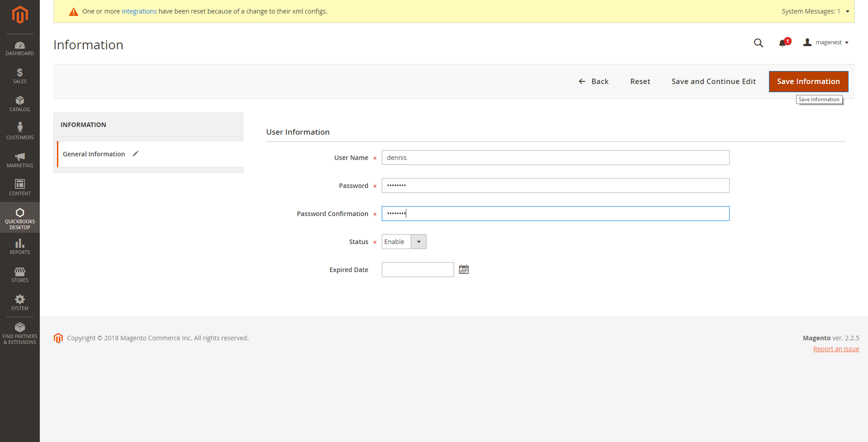Follow the integrations link in warning
Viewport: 868px width, 442px height.
139,11
